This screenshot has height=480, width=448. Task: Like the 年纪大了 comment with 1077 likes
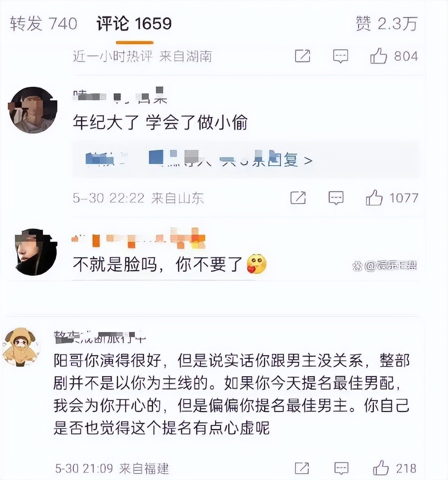392,198
